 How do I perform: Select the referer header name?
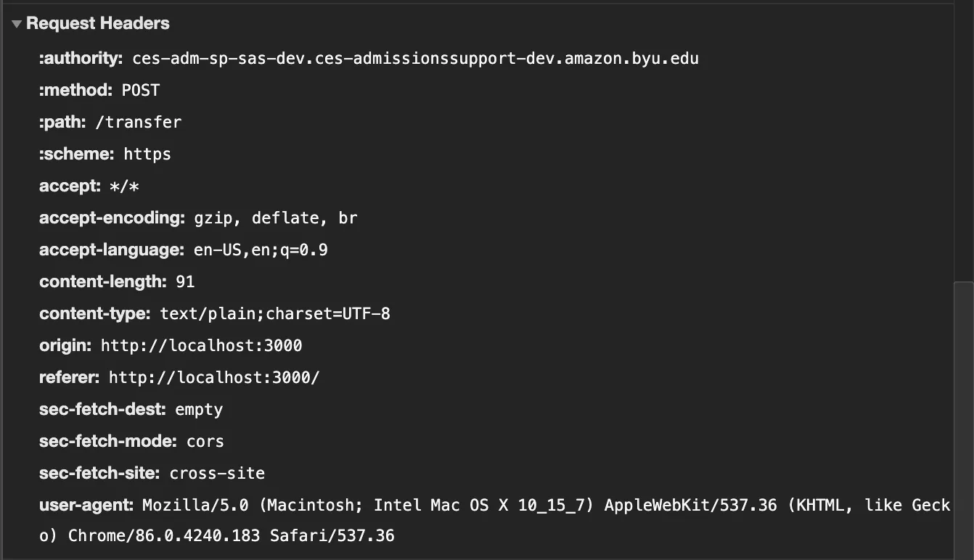[x=69, y=377]
